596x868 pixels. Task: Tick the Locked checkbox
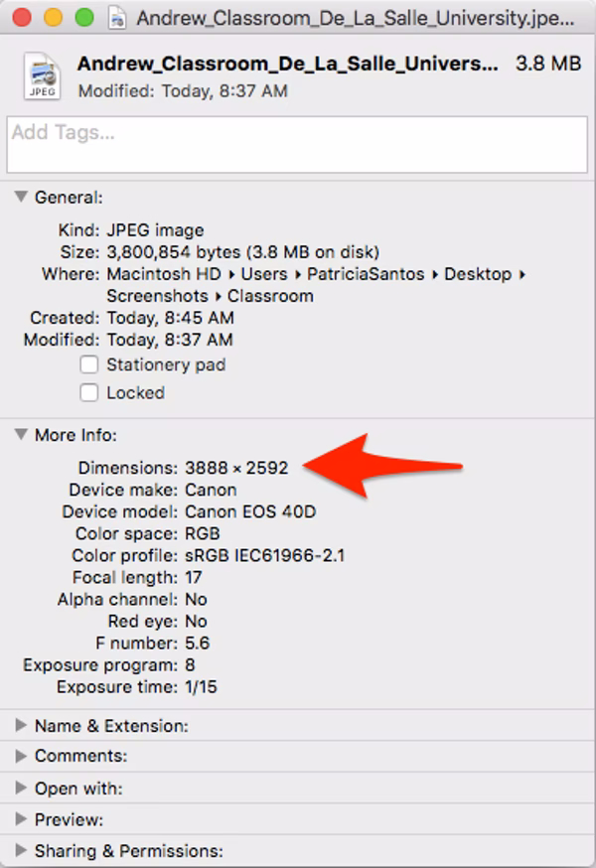tap(89, 392)
